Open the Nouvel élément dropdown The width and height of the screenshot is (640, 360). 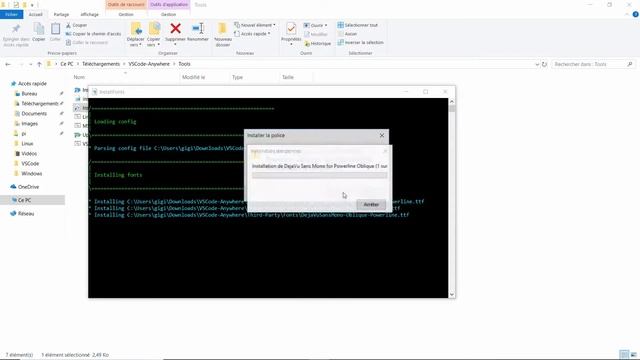tap(255, 25)
